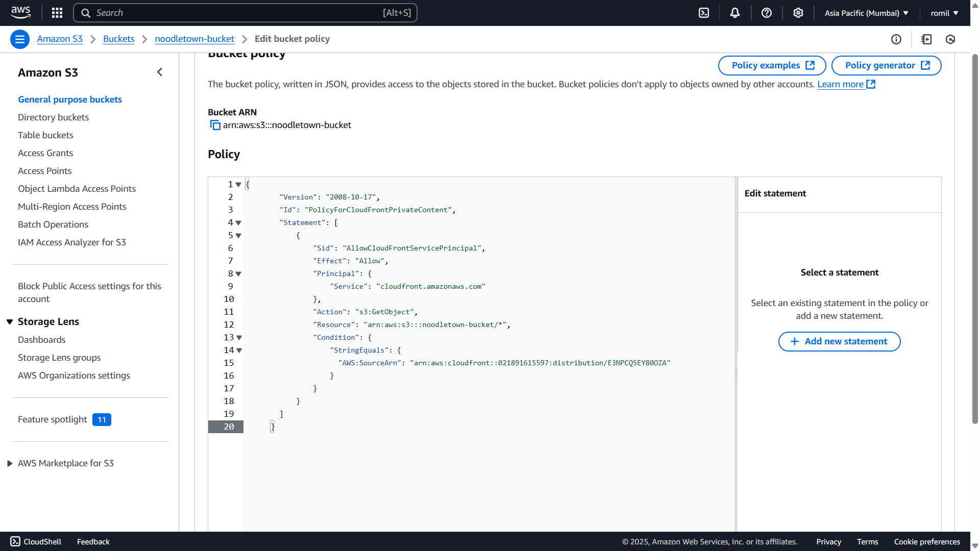
Task: Open CloudShell from top bar icon
Action: point(704,13)
